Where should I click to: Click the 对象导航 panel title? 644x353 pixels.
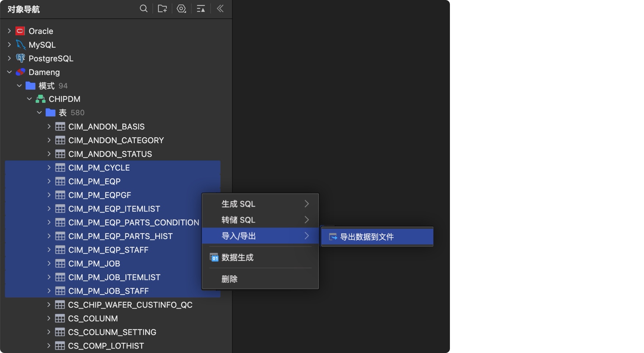click(24, 9)
